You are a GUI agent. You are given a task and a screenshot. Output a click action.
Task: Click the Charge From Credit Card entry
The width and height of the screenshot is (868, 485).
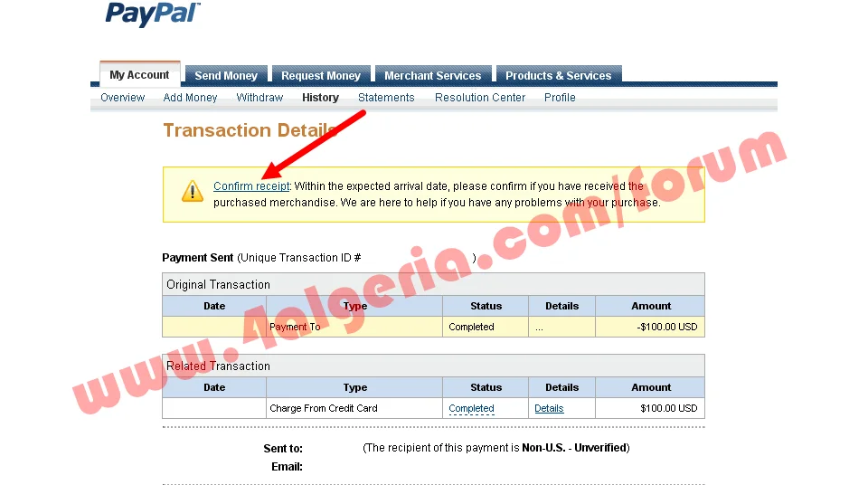coord(323,409)
